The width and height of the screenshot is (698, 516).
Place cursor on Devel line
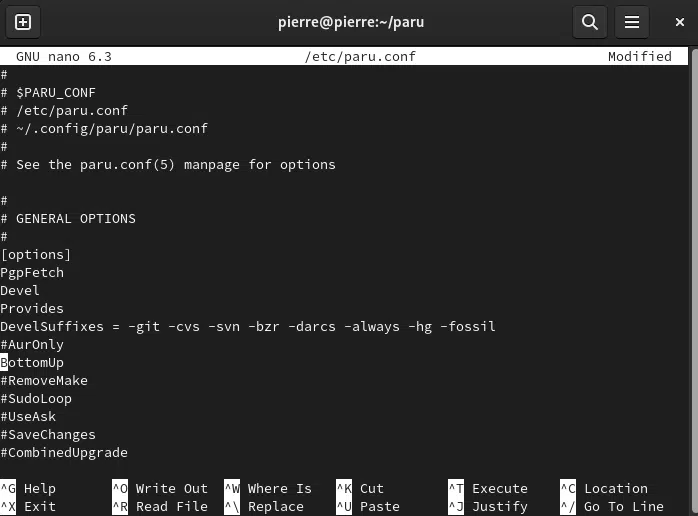20,290
